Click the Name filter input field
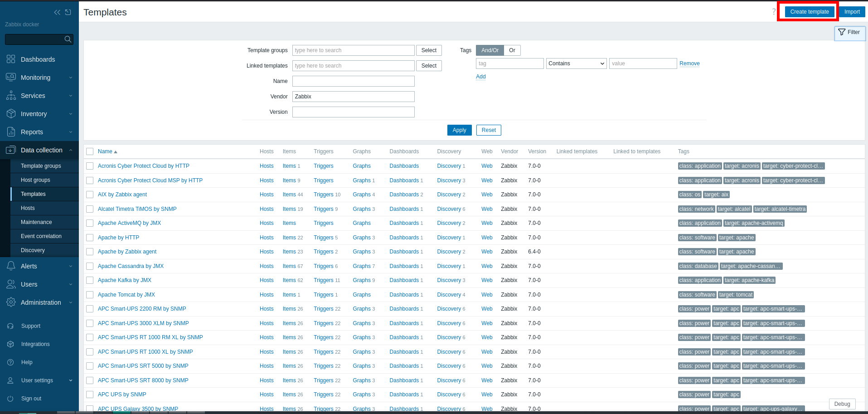This screenshot has width=868, height=414. (x=353, y=81)
